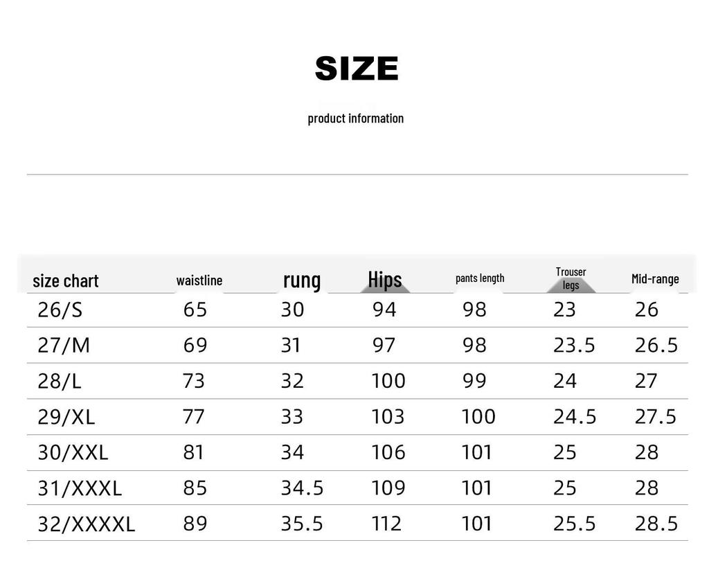Click the size chart column header
Screen dimensions: 709x588
coord(66,280)
